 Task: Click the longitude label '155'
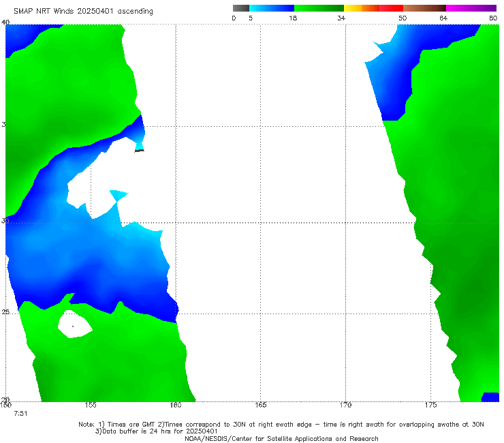coord(91,405)
